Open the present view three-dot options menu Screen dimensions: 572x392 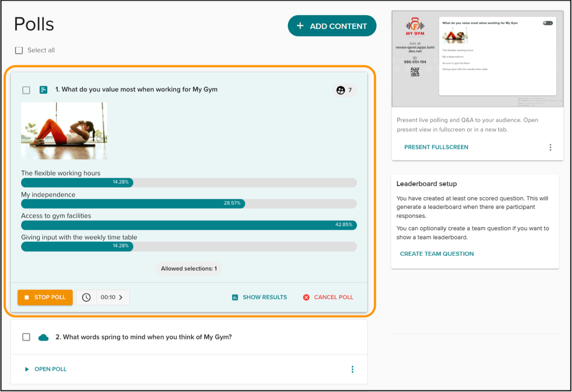point(550,148)
